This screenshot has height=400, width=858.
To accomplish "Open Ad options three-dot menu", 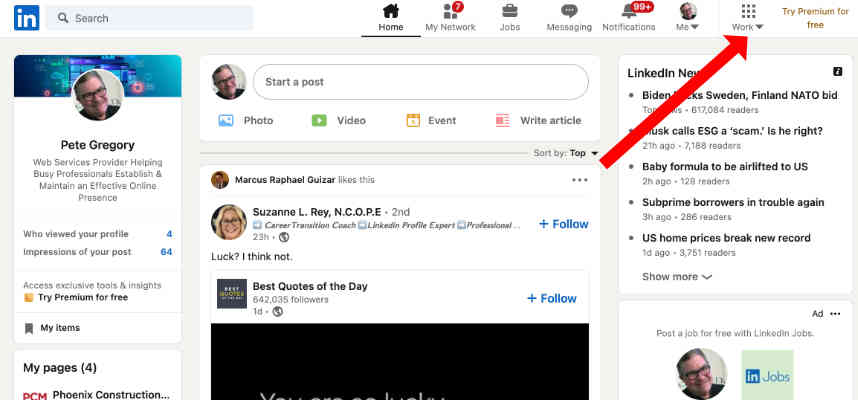I will 835,314.
